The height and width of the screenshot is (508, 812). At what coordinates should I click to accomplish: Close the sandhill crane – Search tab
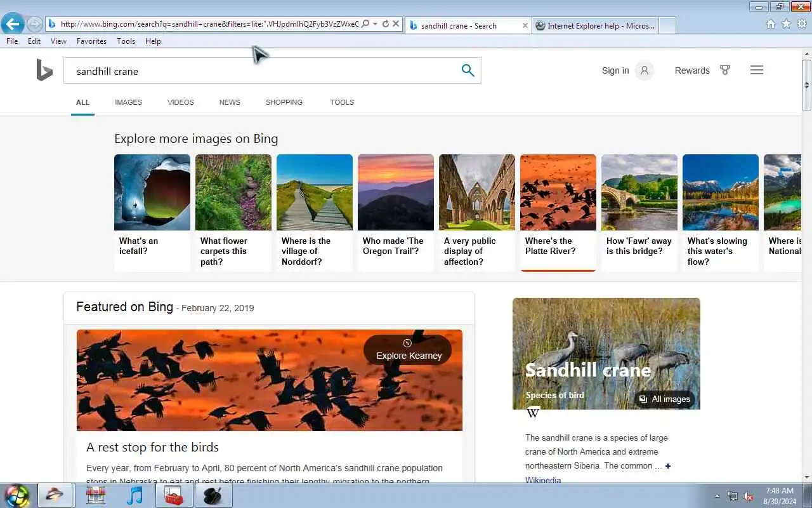525,25
